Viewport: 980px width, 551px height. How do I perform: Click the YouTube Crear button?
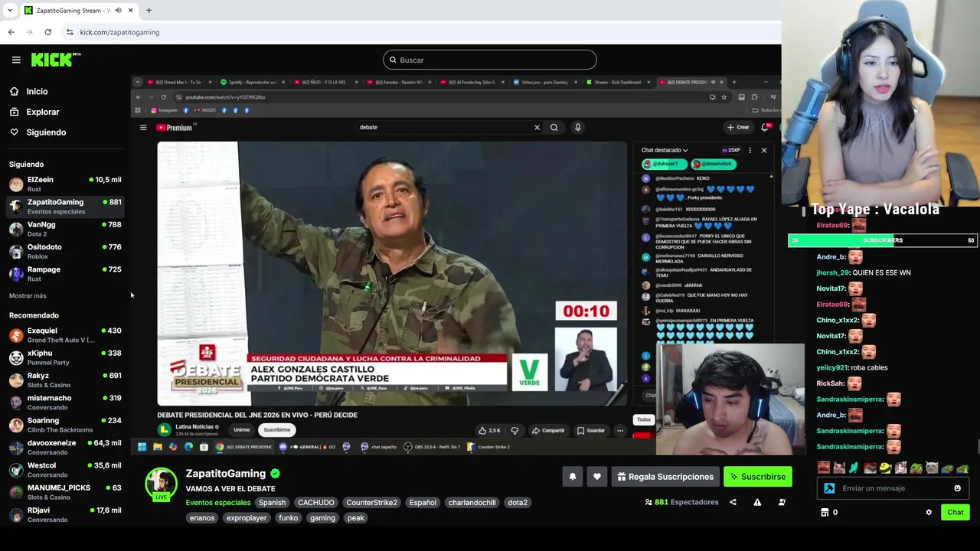[x=738, y=127]
